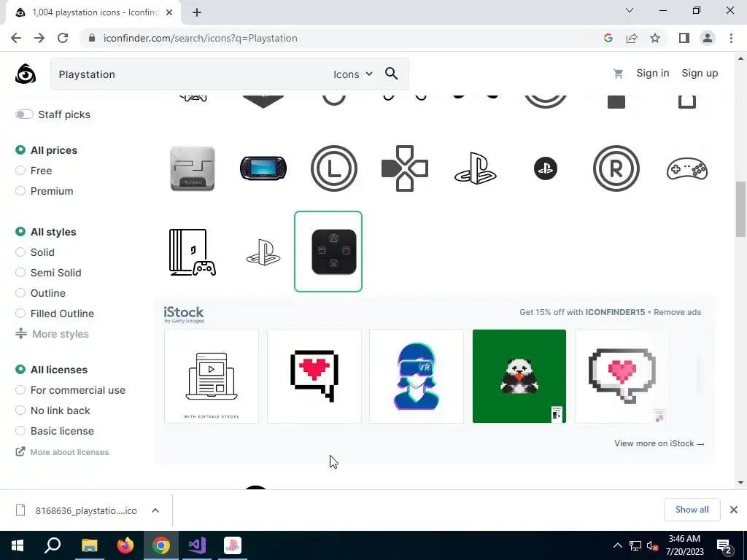Bookmark this page with star icon
The height and width of the screenshot is (560, 747).
pos(655,38)
